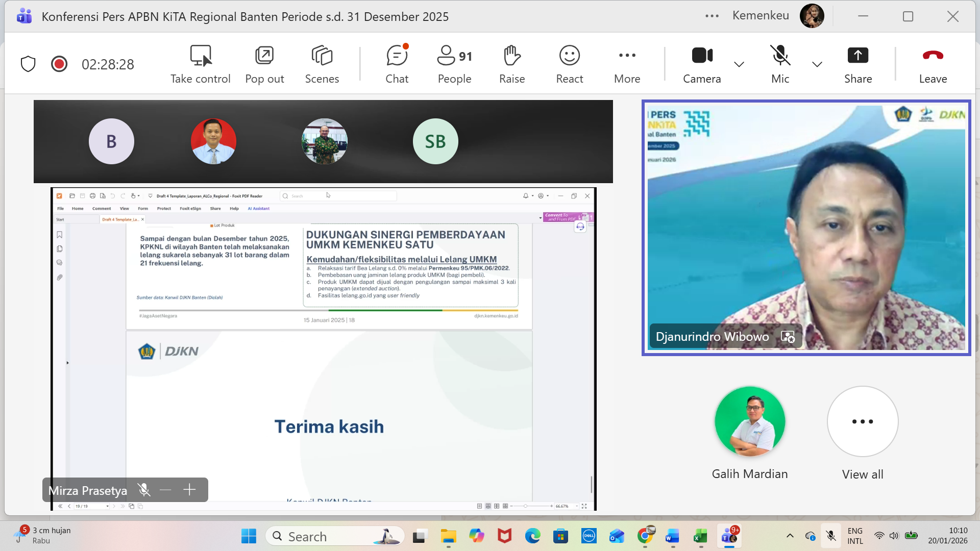
Task: Click View all participants
Action: click(x=862, y=421)
